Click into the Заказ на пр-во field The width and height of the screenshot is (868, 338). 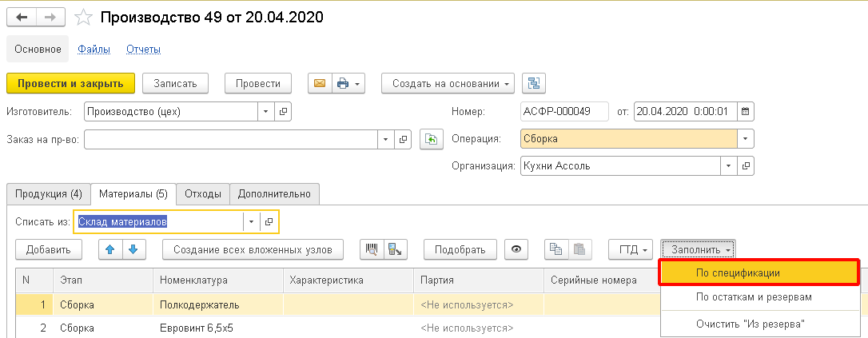coord(230,139)
